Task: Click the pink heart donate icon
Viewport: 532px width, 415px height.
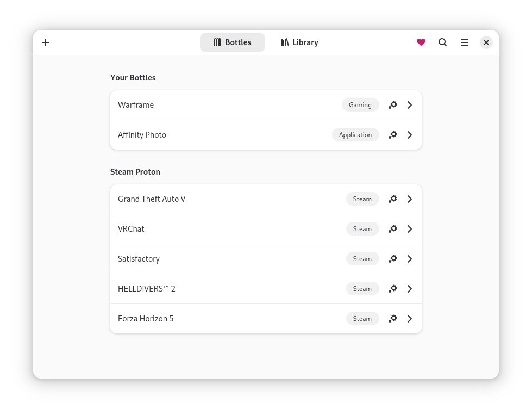Action: [421, 42]
